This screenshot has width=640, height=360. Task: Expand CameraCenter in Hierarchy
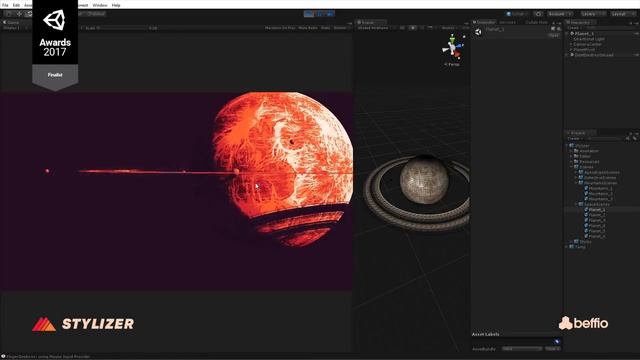(x=571, y=44)
